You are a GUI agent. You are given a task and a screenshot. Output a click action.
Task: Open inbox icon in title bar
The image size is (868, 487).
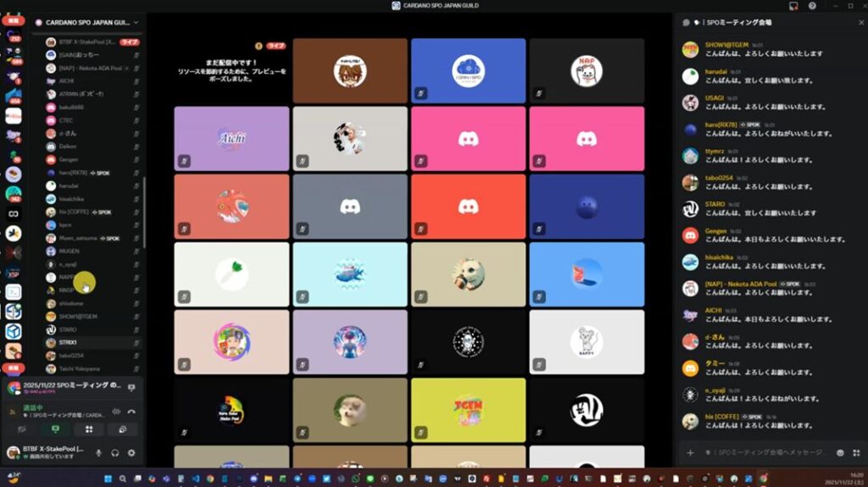pos(793,5)
